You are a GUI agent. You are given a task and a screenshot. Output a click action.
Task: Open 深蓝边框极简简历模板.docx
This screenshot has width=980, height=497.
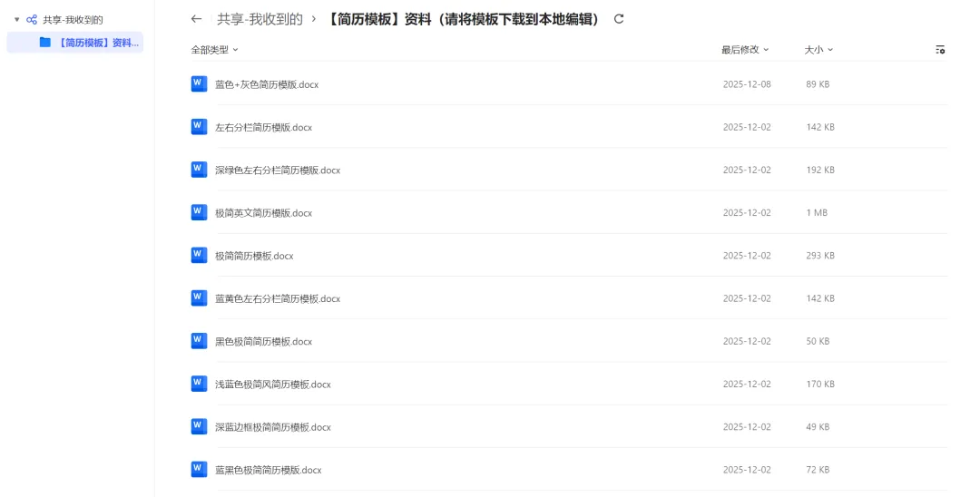[x=273, y=427]
